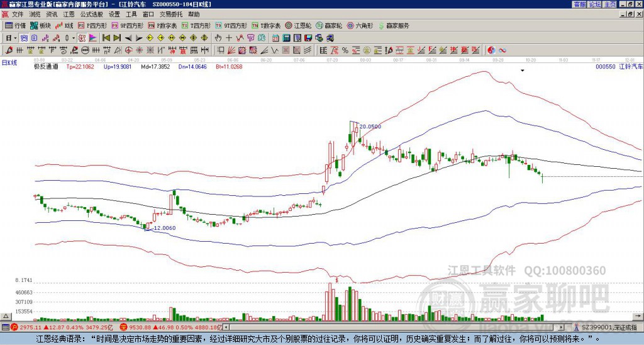Open the 9P四方形 tool

point(127,26)
